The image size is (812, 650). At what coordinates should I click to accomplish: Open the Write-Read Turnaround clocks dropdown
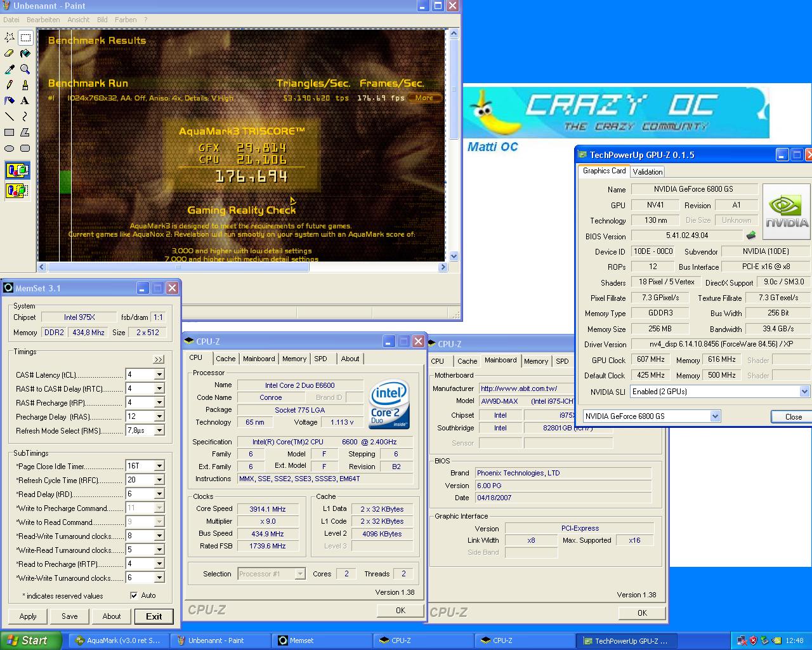(x=159, y=550)
